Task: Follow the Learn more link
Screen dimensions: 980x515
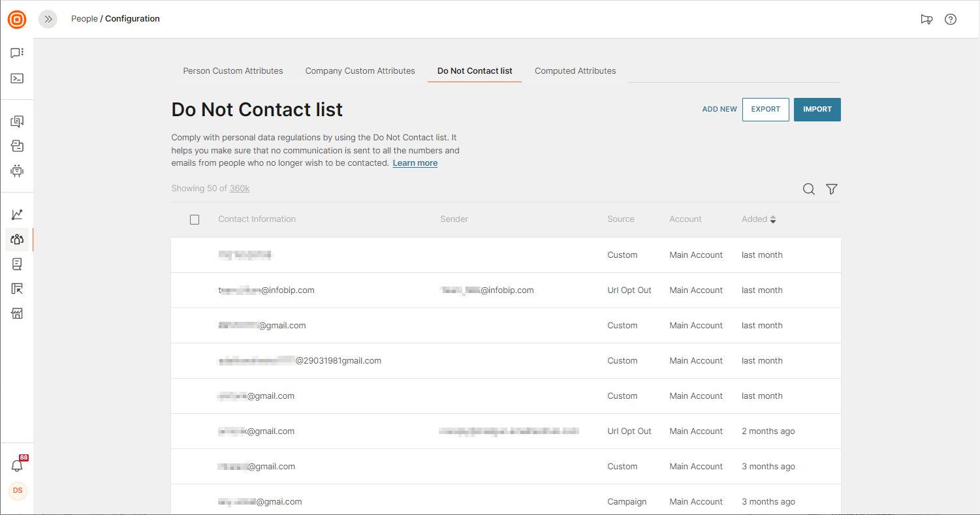Action: (415, 163)
